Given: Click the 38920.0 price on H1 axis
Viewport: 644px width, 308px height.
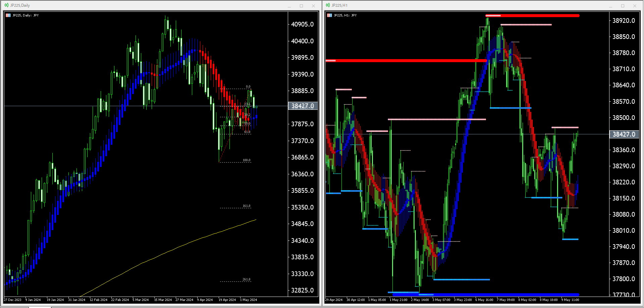Looking at the screenshot, I should (x=624, y=21).
